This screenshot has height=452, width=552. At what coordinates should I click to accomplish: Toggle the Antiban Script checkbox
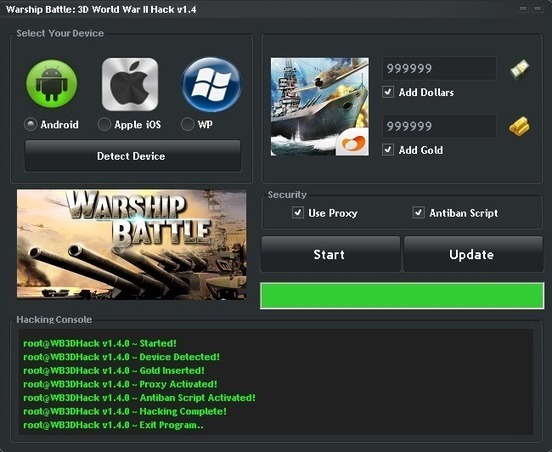coord(418,213)
